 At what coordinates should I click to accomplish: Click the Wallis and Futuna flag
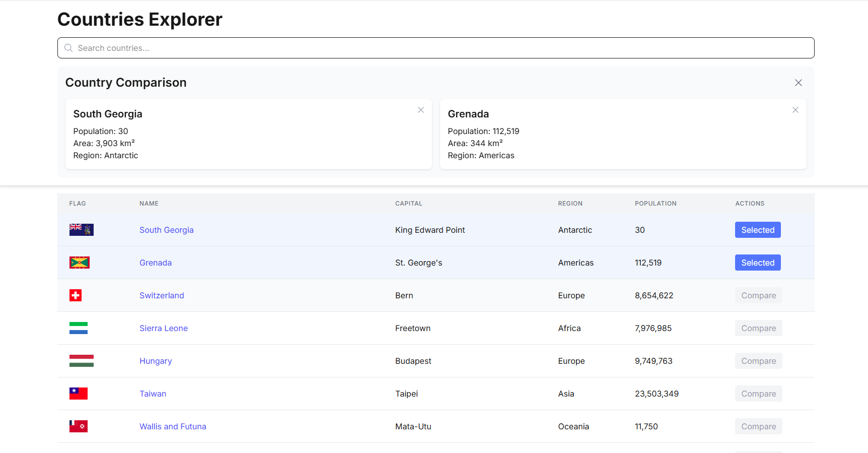pyautogui.click(x=79, y=426)
